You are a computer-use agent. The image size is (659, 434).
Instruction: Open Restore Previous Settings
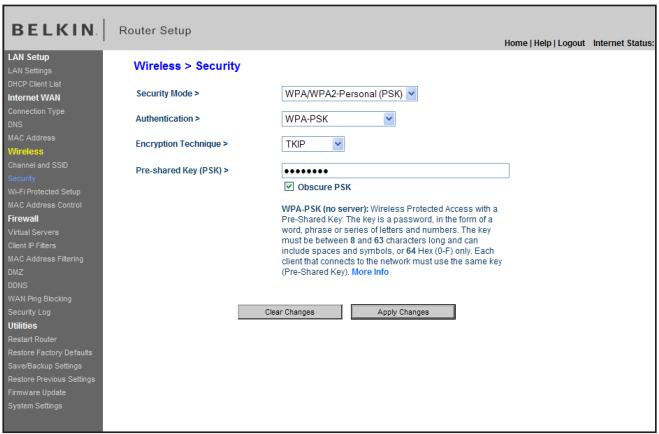(x=51, y=379)
